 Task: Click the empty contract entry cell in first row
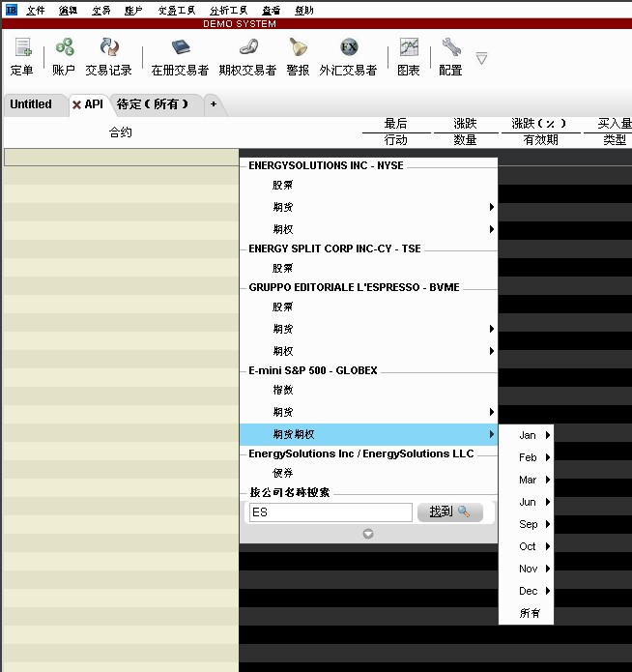coord(121,158)
